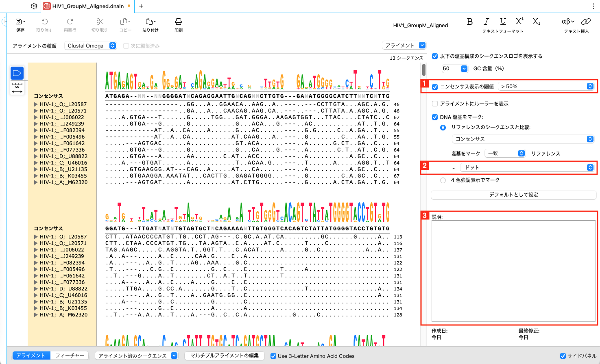
Task: Uncheck the sequence logo display checkbox
Action: click(434, 56)
